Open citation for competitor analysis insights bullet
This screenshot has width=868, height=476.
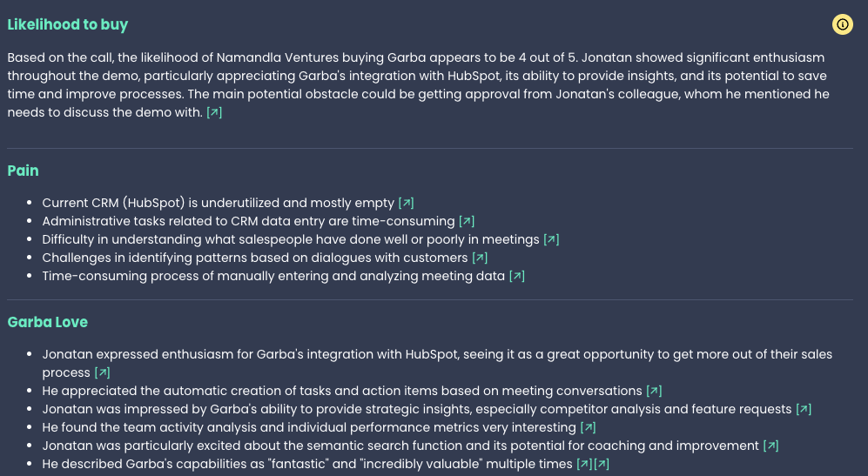click(804, 410)
